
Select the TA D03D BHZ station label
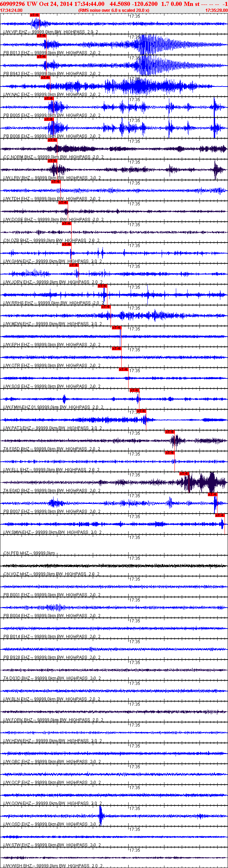pos(52,678)
